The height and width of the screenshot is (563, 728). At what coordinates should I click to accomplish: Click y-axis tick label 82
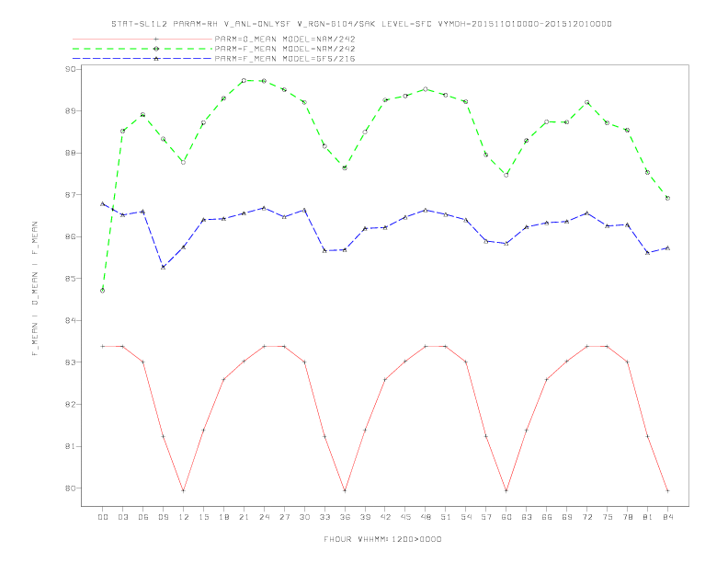71,405
